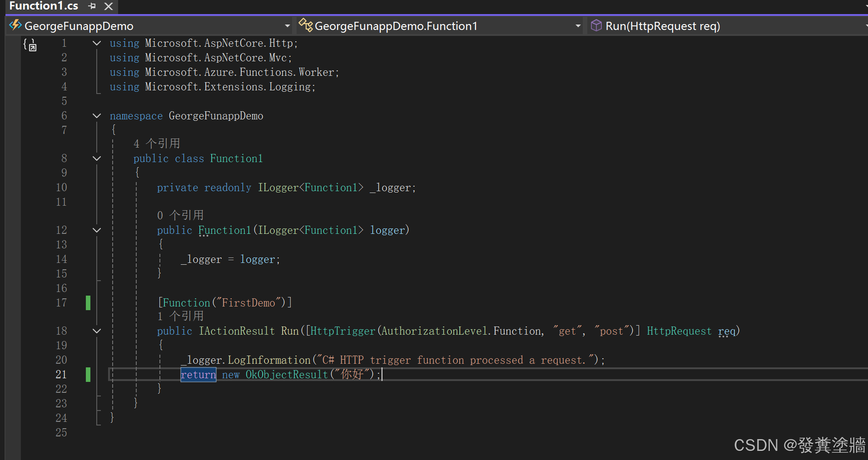This screenshot has width=868, height=460.
Task: Click 'Microsoft.AspNetCore.Http' on line 1
Action: pos(219,43)
